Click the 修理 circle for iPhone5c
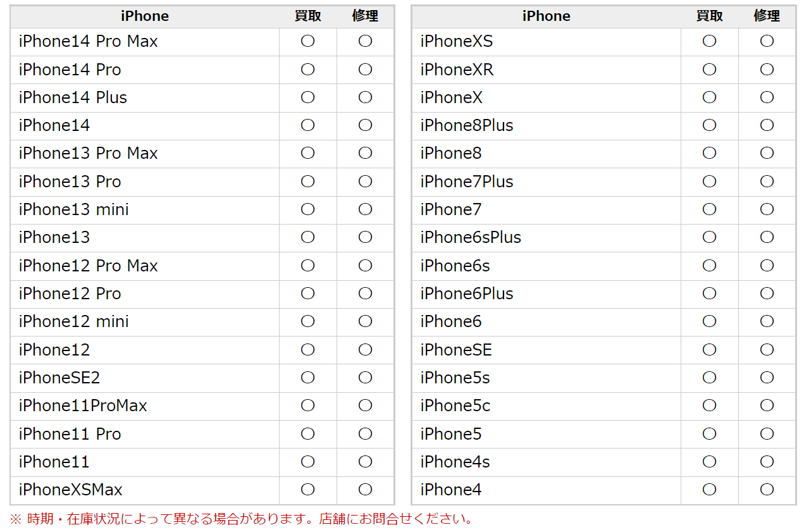This screenshot has height=532, width=804. pyautogui.click(x=767, y=405)
